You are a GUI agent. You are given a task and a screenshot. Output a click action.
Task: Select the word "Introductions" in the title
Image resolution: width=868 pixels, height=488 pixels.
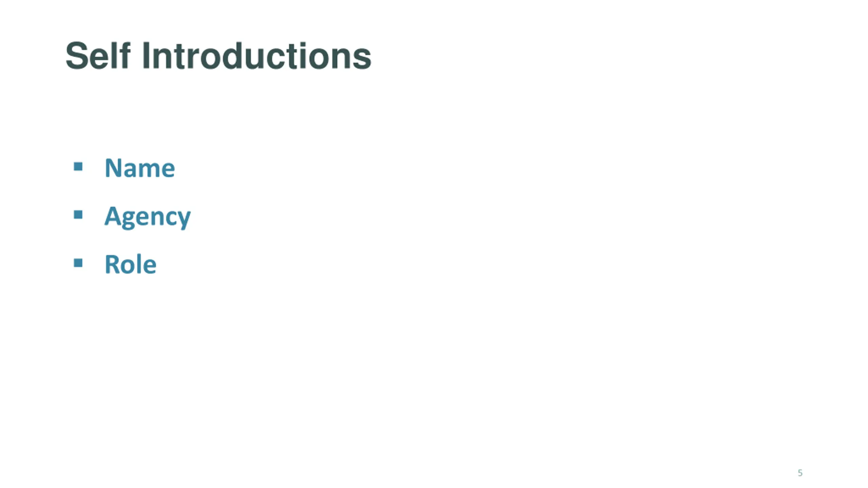click(257, 56)
